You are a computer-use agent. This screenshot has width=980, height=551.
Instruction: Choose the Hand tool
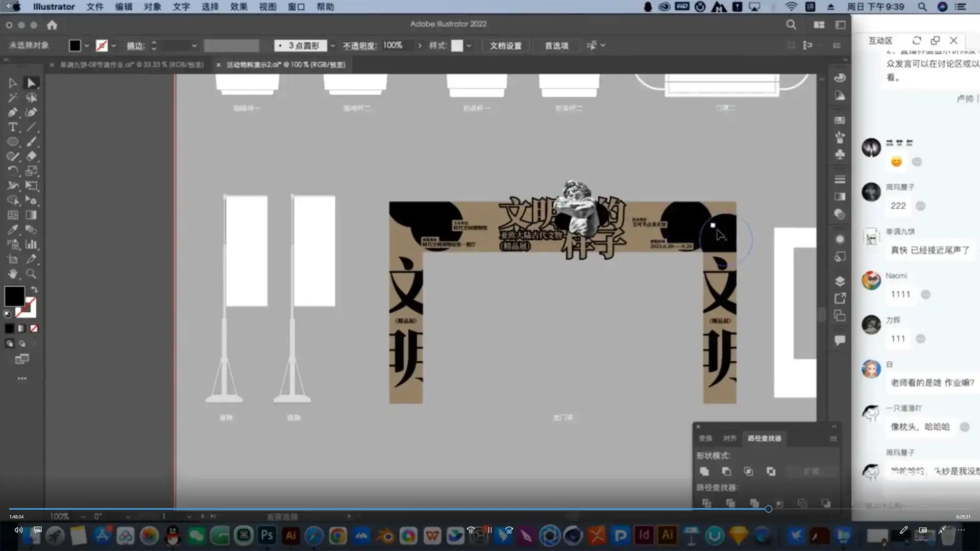[13, 274]
